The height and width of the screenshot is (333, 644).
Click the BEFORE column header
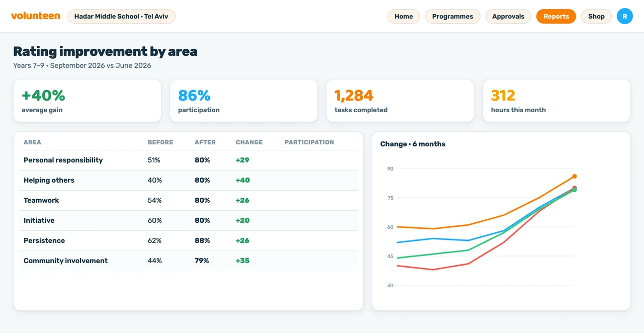pyautogui.click(x=160, y=142)
